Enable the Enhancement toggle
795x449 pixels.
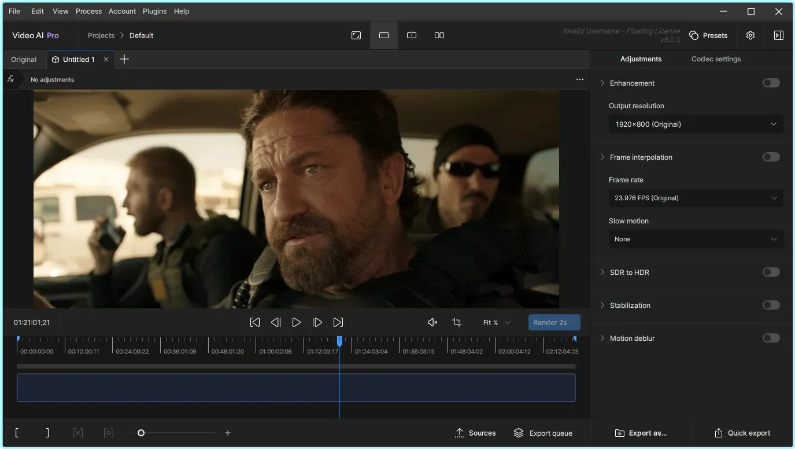pyautogui.click(x=770, y=83)
